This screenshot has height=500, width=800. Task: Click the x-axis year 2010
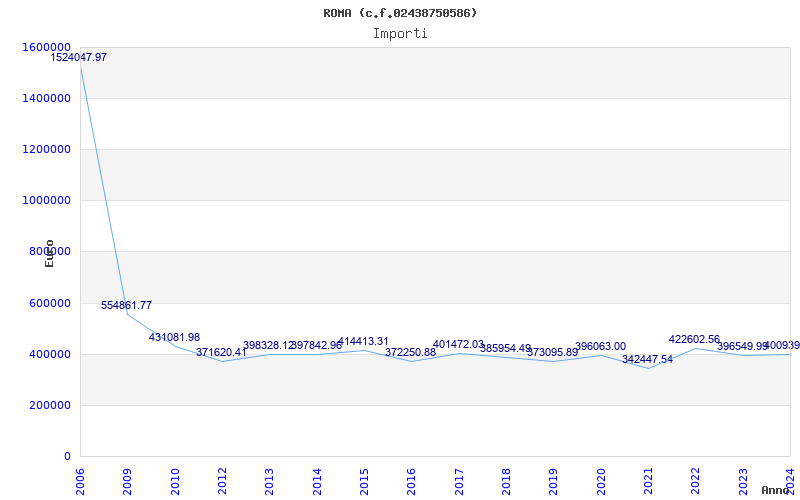[175, 482]
